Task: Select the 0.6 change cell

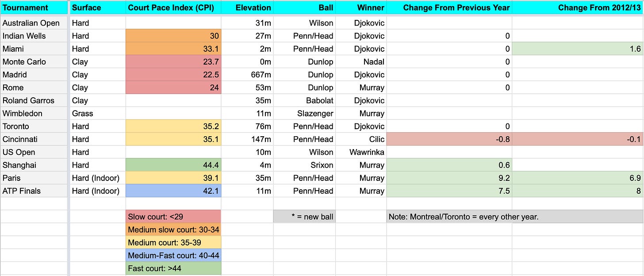Action: (449, 165)
